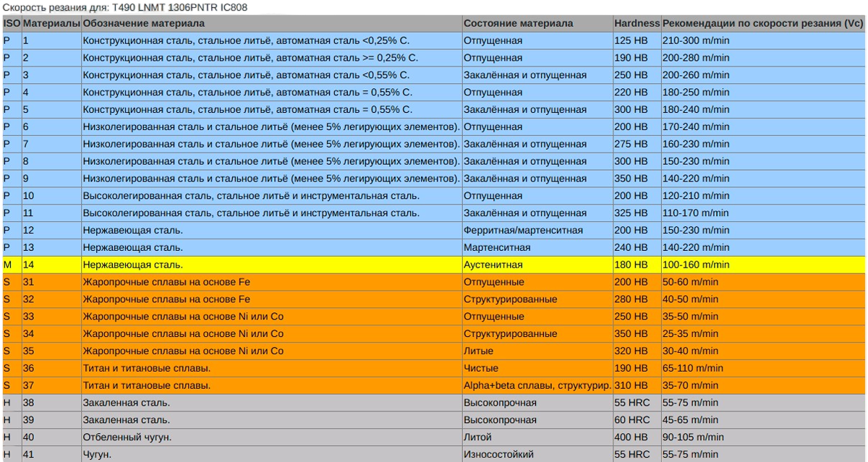Click 'Жаропрочные сплавы на основе Fe' in row 31
This screenshot has width=868, height=462.
[271, 282]
